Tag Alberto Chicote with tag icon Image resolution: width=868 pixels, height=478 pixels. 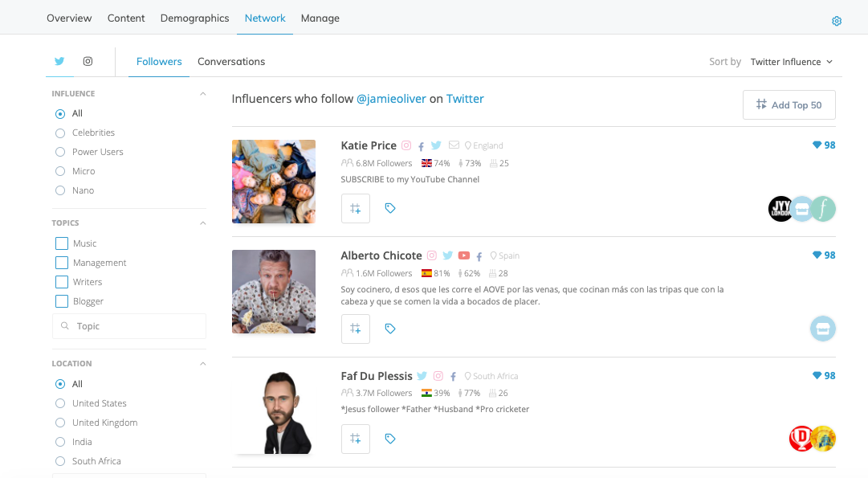pos(390,329)
